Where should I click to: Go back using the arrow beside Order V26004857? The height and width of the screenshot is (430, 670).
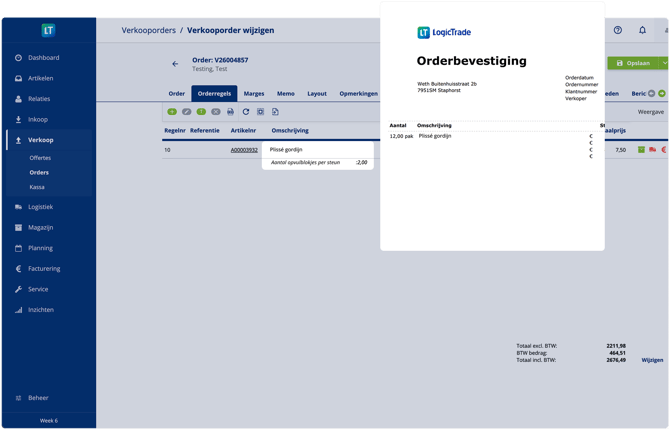pyautogui.click(x=175, y=63)
